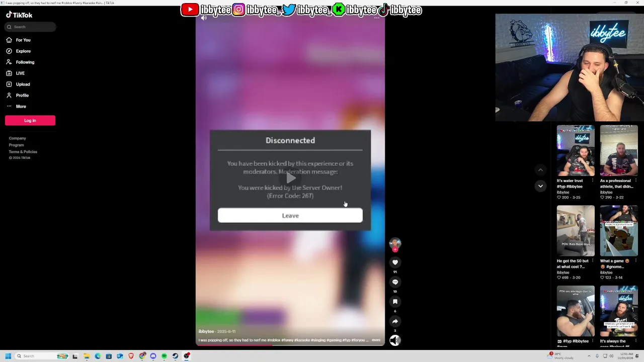Share the video with arrow icon
This screenshot has height=362, width=644.
[395, 321]
